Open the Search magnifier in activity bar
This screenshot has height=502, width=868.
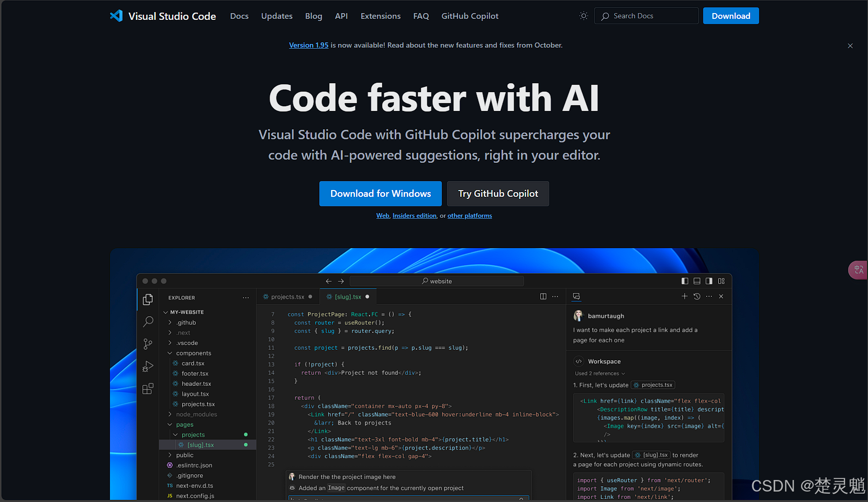[x=148, y=321]
